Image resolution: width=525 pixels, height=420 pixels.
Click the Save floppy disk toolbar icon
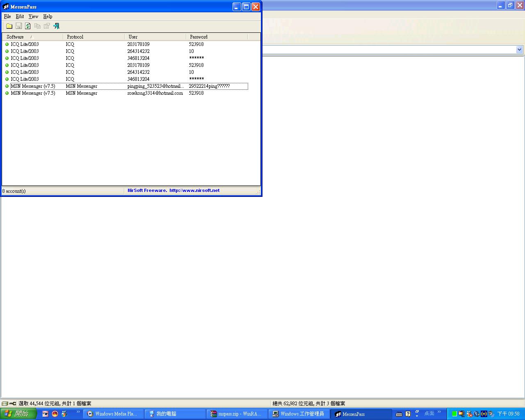pyautogui.click(x=18, y=26)
